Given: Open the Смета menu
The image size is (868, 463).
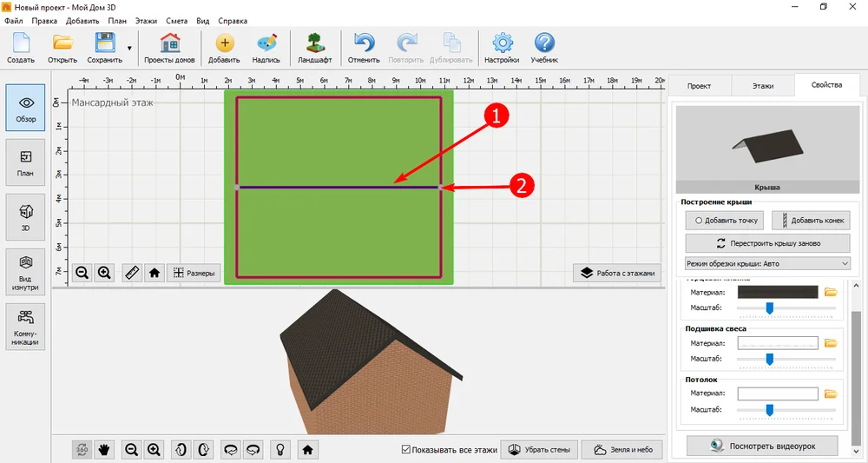Looking at the screenshot, I should pyautogui.click(x=176, y=21).
